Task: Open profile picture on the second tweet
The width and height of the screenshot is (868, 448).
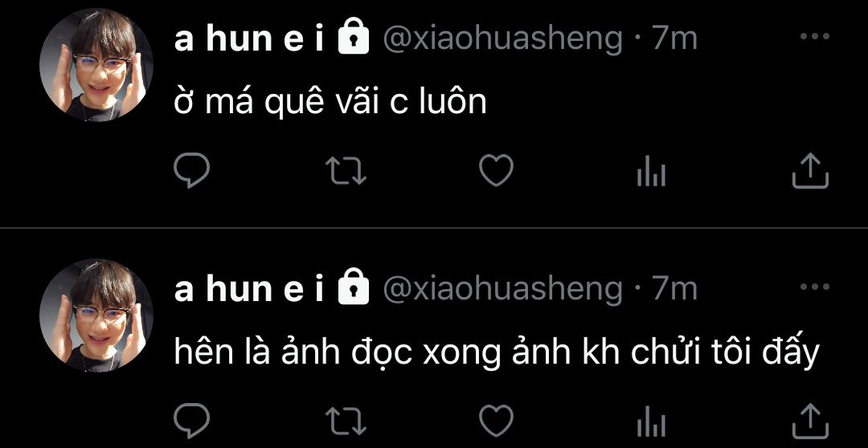Action: click(96, 316)
